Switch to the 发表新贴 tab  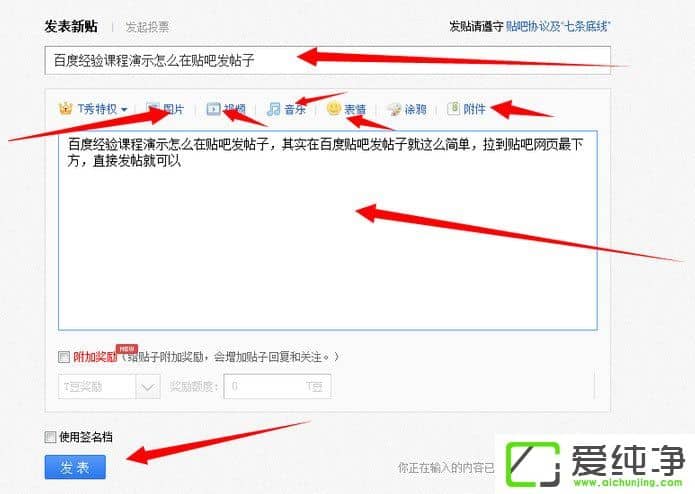pos(71,26)
